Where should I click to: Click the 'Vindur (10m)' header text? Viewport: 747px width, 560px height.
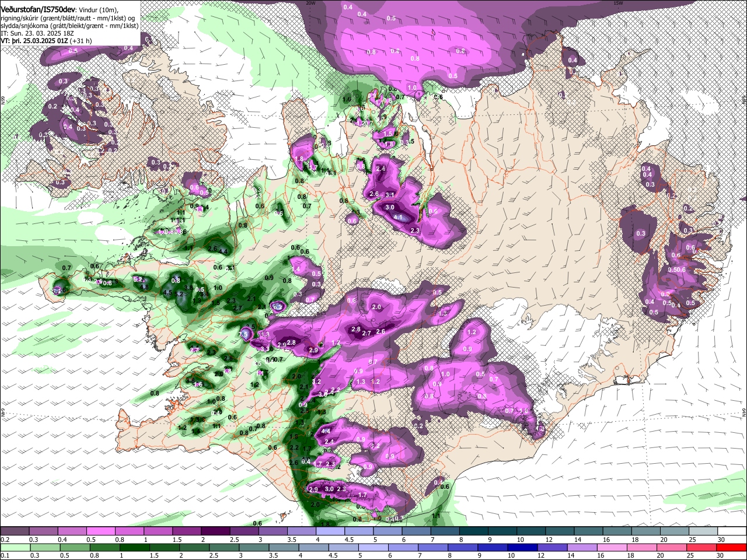point(98,10)
